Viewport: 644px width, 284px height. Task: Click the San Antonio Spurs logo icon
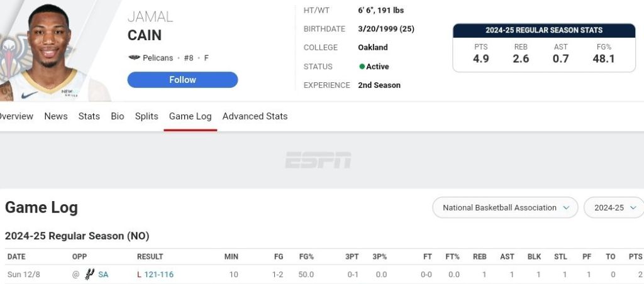89,275
